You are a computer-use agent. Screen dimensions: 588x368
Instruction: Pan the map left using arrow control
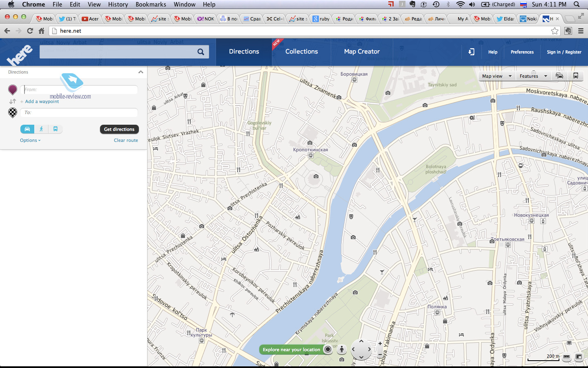354,350
